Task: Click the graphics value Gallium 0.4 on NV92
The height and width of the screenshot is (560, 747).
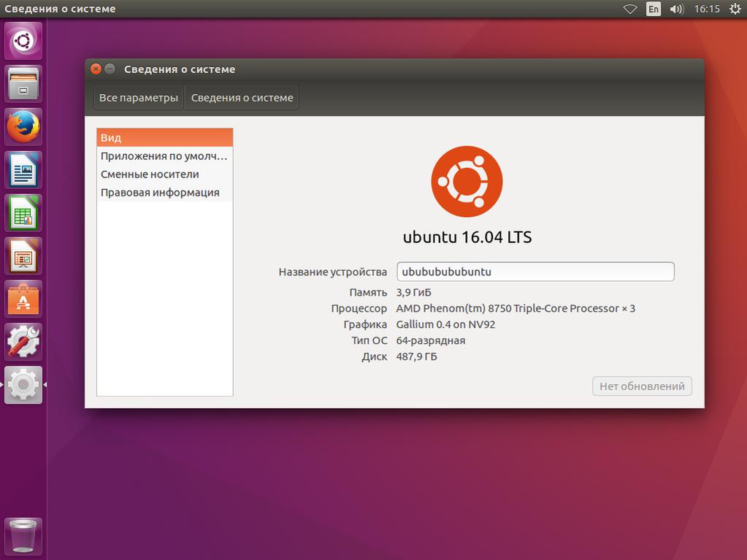Action: click(x=446, y=325)
